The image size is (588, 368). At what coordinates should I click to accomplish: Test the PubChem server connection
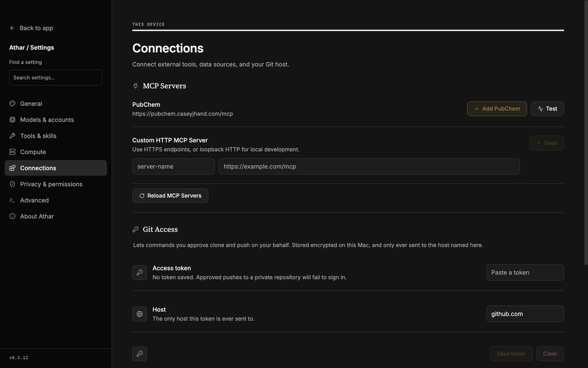(x=547, y=109)
